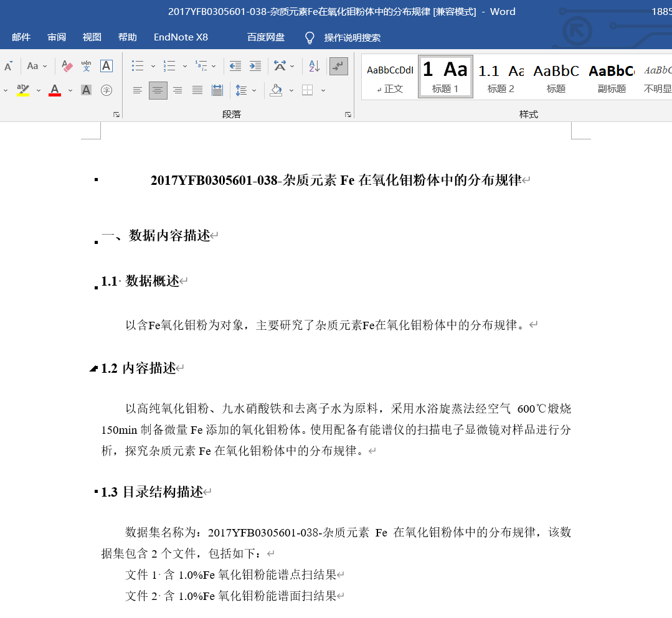The image size is (672, 618).
Task: Apply the yellow text highlight color
Action: pyautogui.click(x=22, y=90)
